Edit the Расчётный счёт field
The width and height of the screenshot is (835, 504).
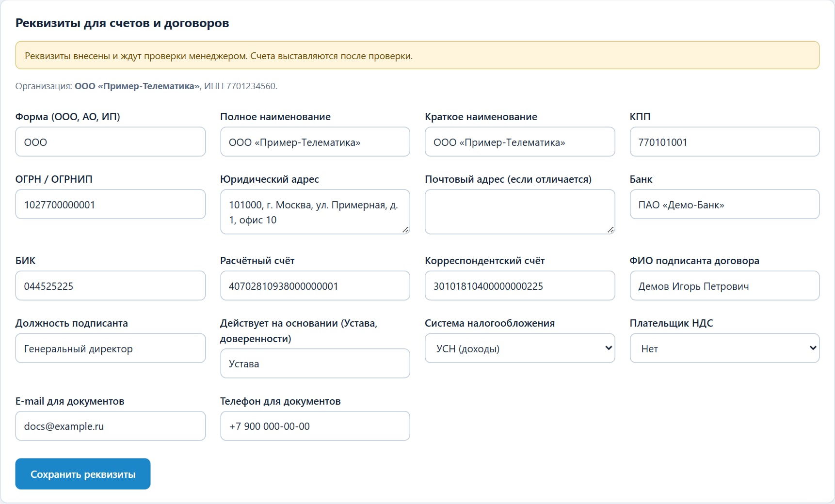pos(315,285)
